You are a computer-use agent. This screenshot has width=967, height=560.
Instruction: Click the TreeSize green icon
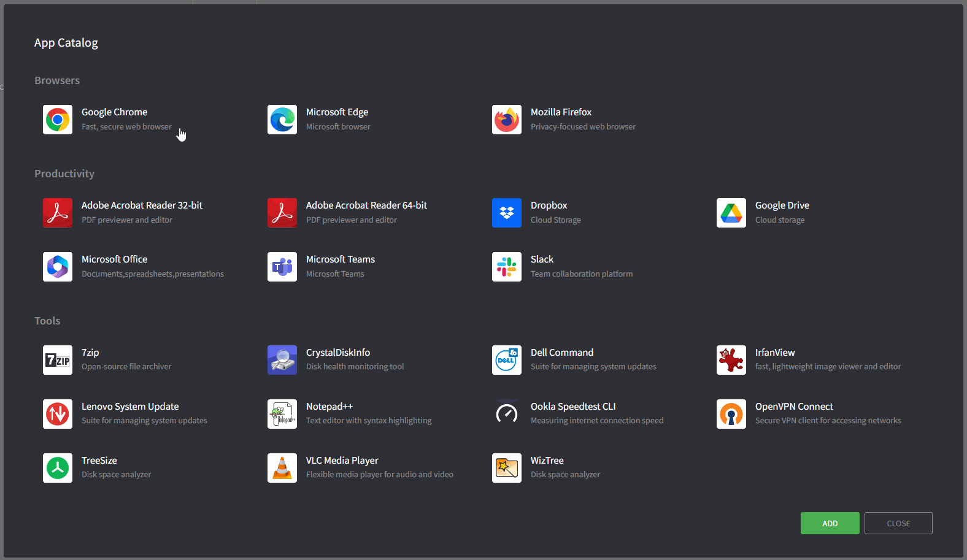click(58, 468)
